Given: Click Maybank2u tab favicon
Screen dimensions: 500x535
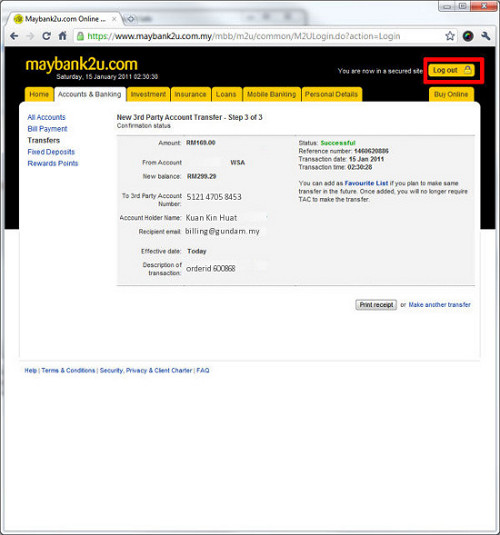Looking at the screenshot, I should click(18, 19).
